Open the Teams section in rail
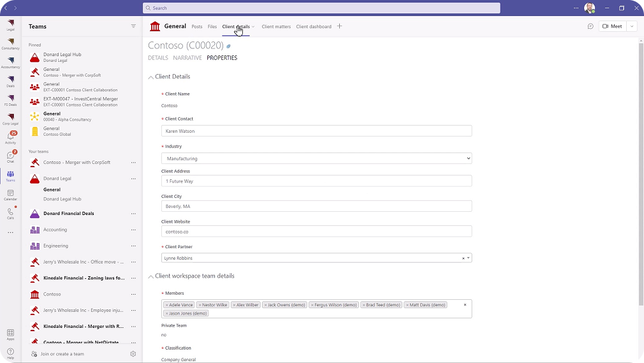644x363 pixels. (10, 175)
